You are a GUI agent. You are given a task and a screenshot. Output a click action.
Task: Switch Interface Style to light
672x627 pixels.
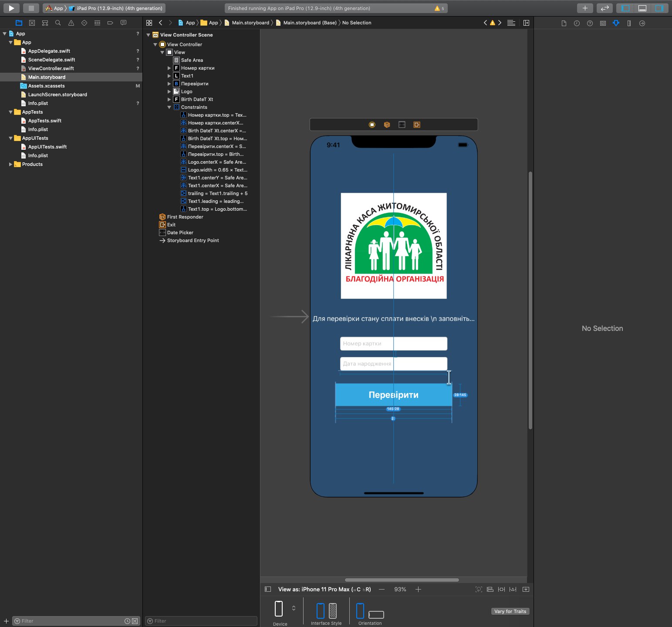pyautogui.click(x=321, y=610)
